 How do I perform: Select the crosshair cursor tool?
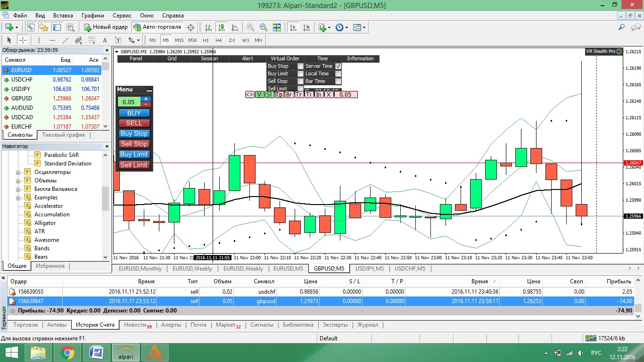coord(23,40)
